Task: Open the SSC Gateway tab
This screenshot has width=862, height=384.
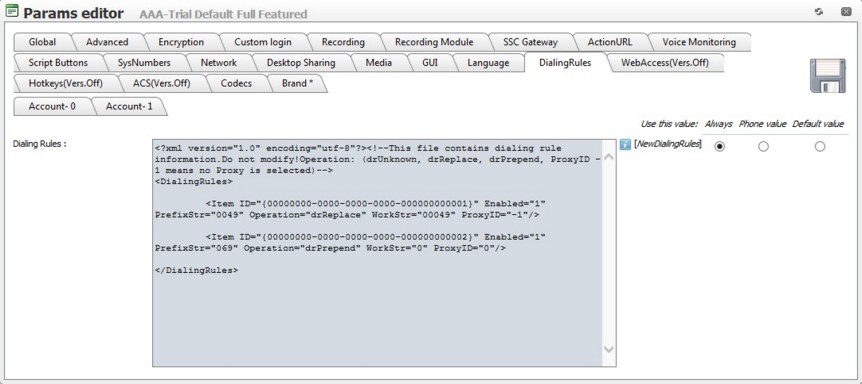Action: coord(530,42)
